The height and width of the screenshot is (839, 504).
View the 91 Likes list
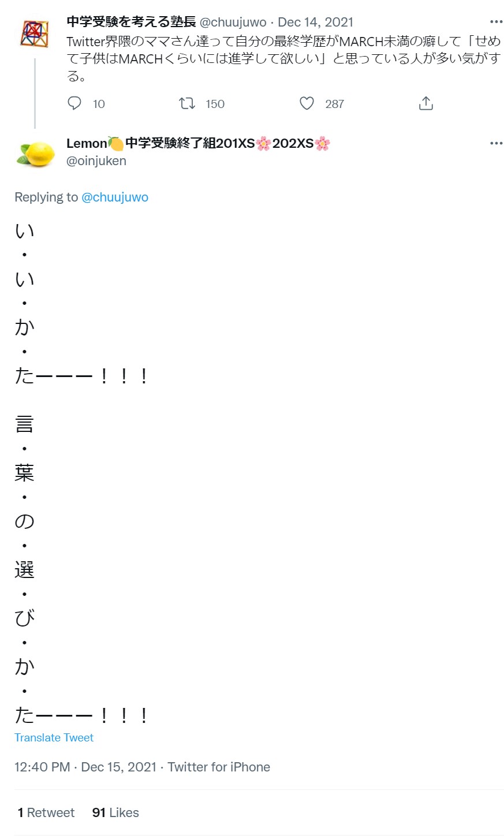[115, 812]
